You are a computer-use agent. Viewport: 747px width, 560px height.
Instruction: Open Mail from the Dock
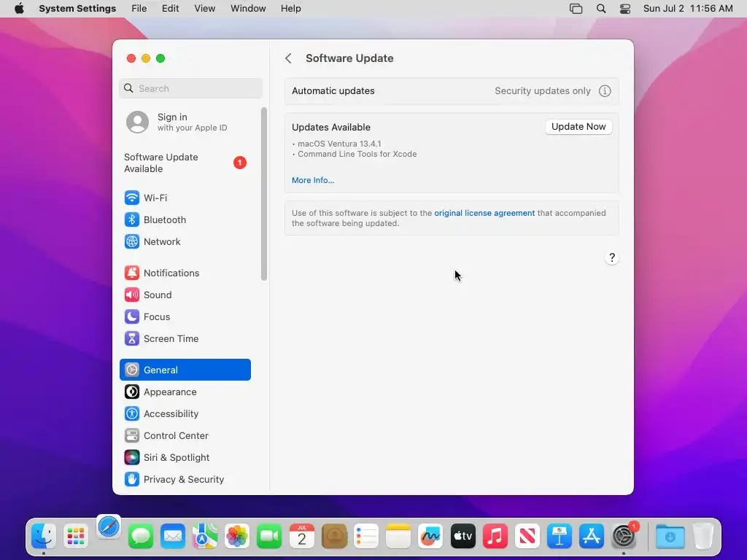click(x=172, y=536)
